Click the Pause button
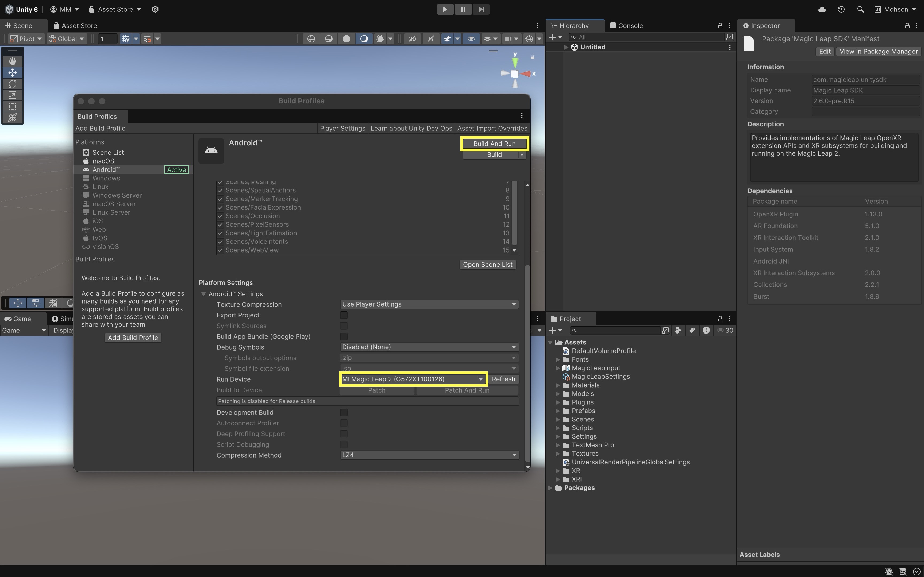 click(463, 9)
